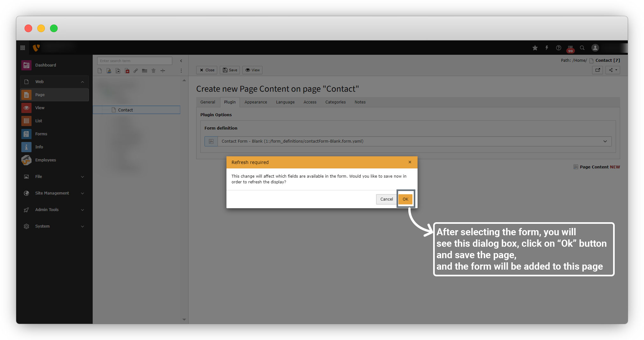Viewport: 644px width, 340px height.
Task: Click the page tree search field
Action: 134,61
